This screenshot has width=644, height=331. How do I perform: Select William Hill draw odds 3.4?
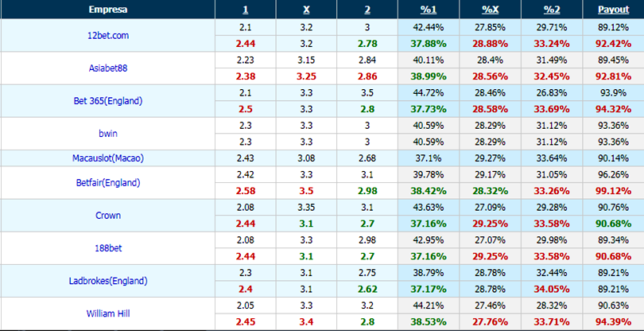(x=306, y=322)
